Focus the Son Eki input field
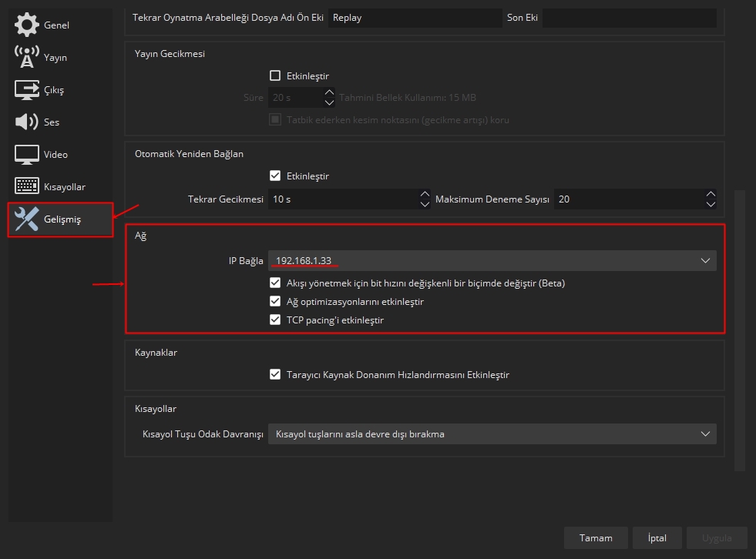Image resolution: width=756 pixels, height=559 pixels. [629, 18]
